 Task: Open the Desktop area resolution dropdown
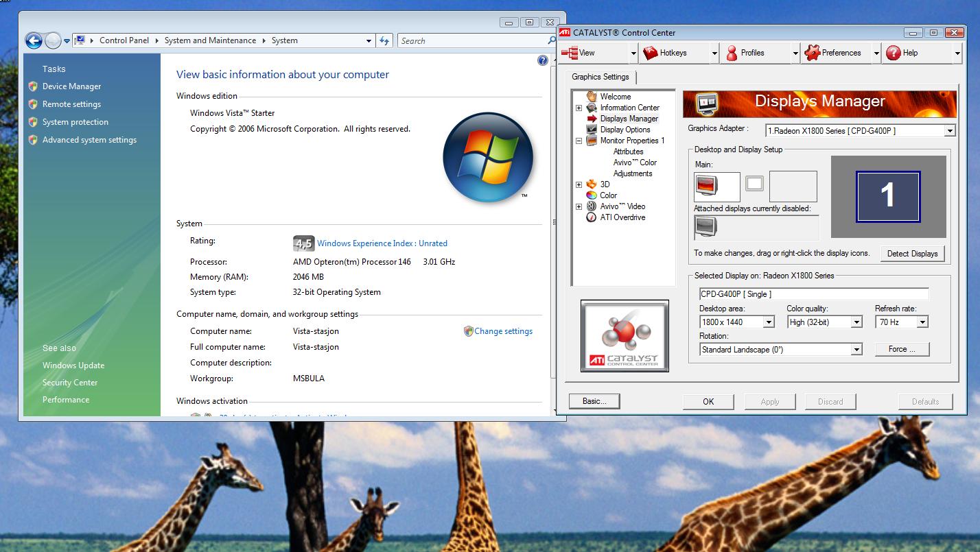coord(769,322)
